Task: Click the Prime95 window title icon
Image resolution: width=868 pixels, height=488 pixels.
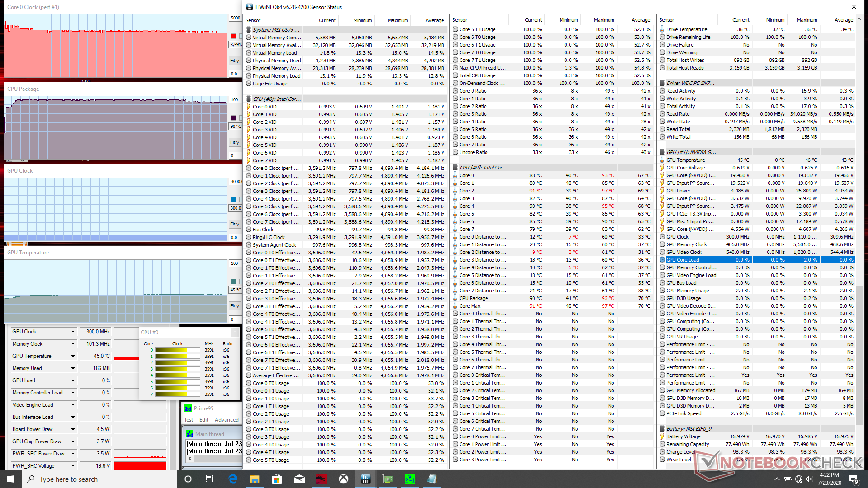Action: (188, 408)
